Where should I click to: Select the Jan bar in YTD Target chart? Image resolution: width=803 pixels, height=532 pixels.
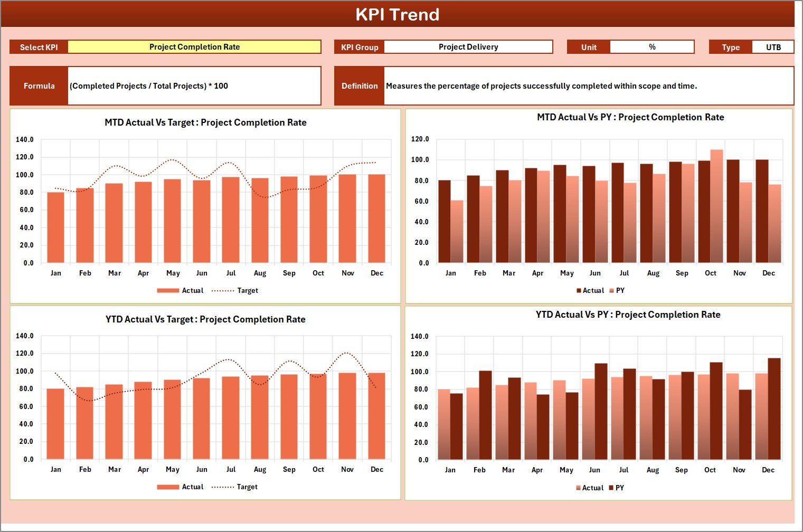coord(55,424)
